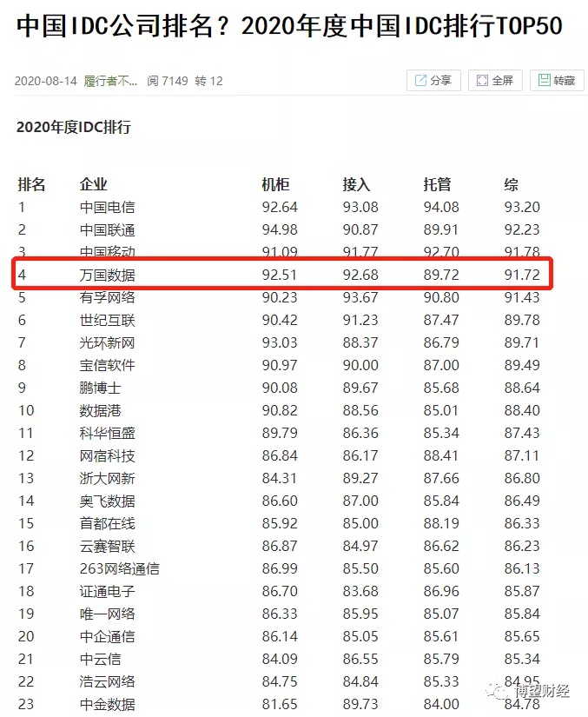Image resolution: width=588 pixels, height=717 pixels.
Task: Click the article title heading
Action: click(x=289, y=27)
